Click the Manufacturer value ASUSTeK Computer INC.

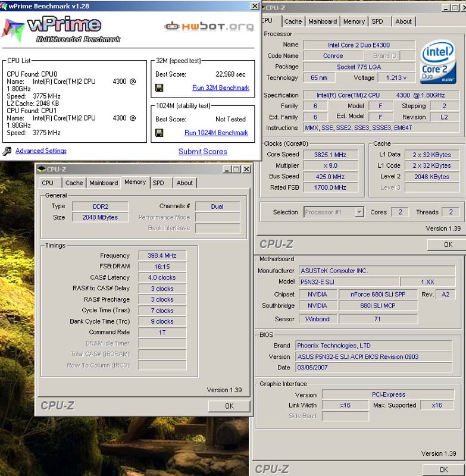point(377,271)
